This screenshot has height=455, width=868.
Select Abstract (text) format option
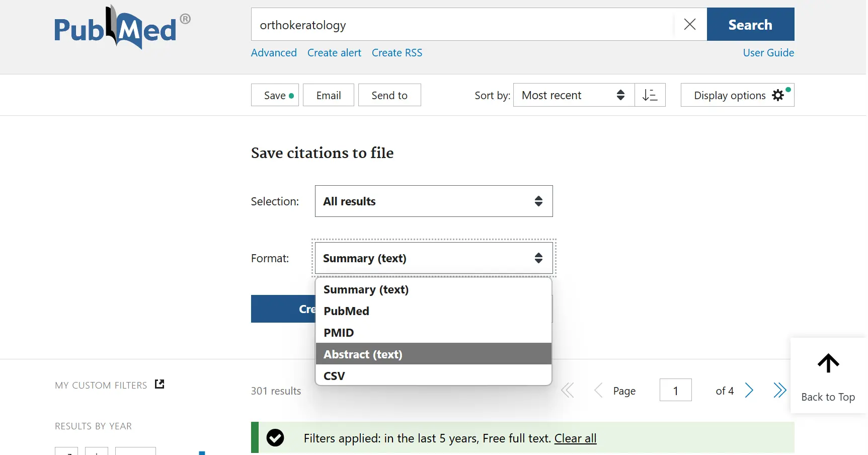click(x=433, y=354)
